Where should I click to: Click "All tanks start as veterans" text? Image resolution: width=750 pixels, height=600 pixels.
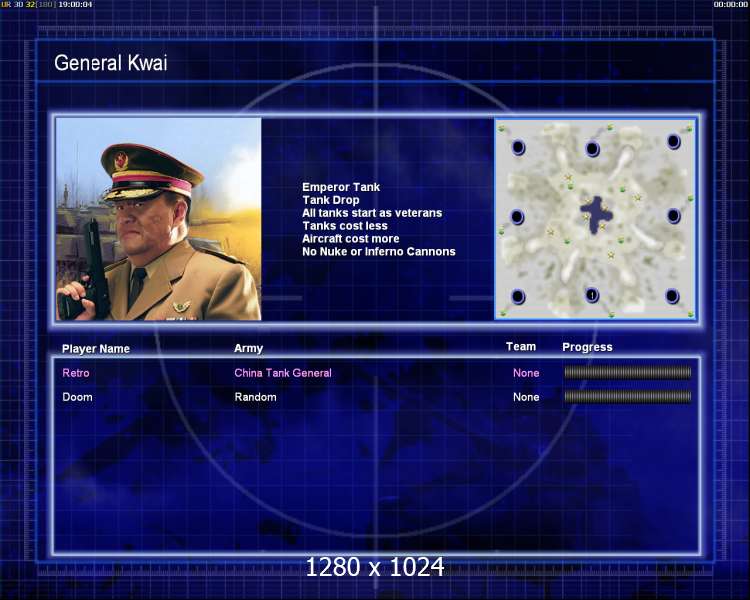pos(372,213)
